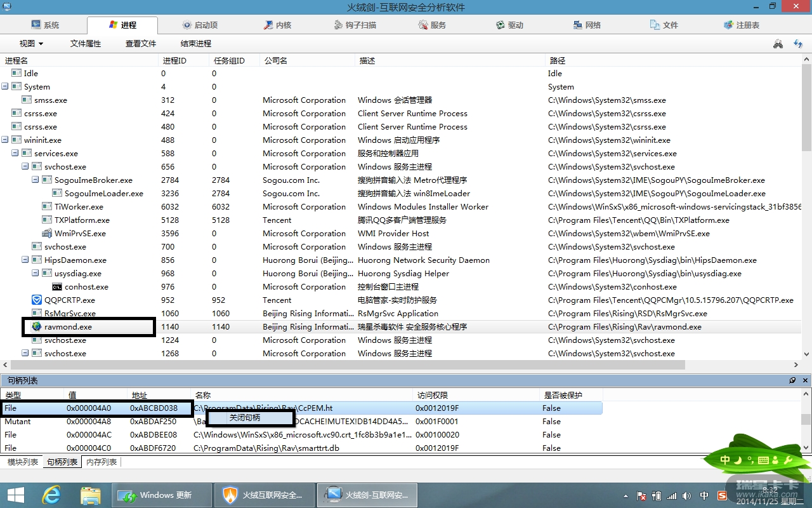Switch to the 注册表 tab

pyautogui.click(x=742, y=25)
